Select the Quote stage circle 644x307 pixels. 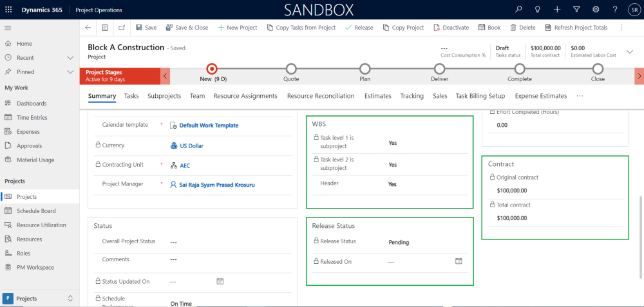(x=291, y=68)
